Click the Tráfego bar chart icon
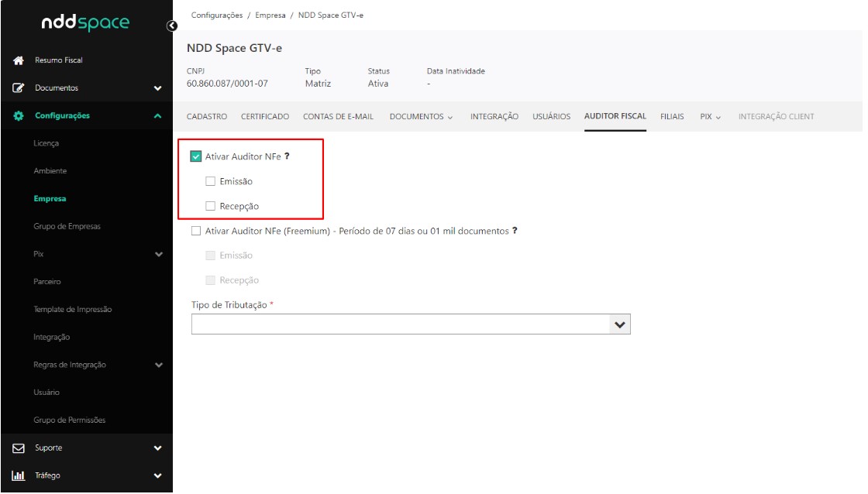 click(x=17, y=476)
